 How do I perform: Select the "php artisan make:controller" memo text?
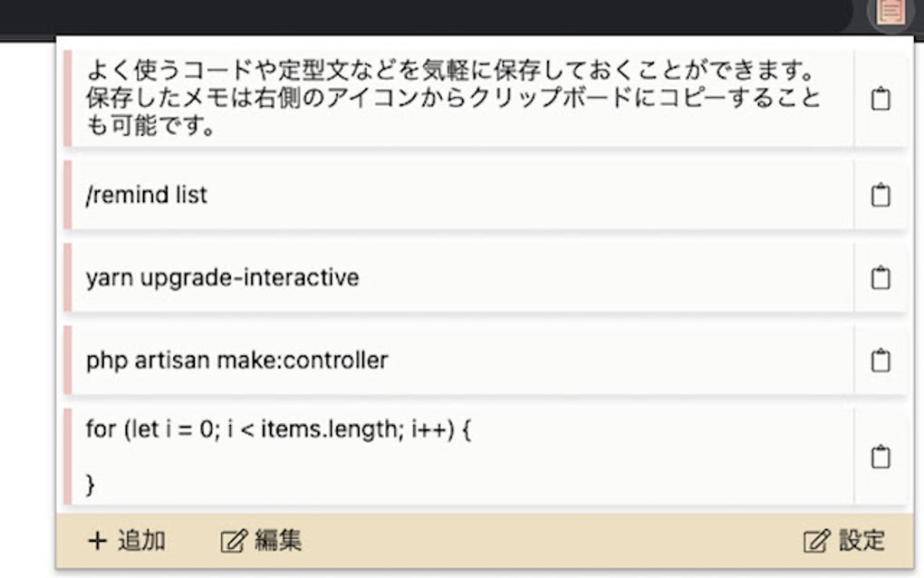[x=237, y=361]
